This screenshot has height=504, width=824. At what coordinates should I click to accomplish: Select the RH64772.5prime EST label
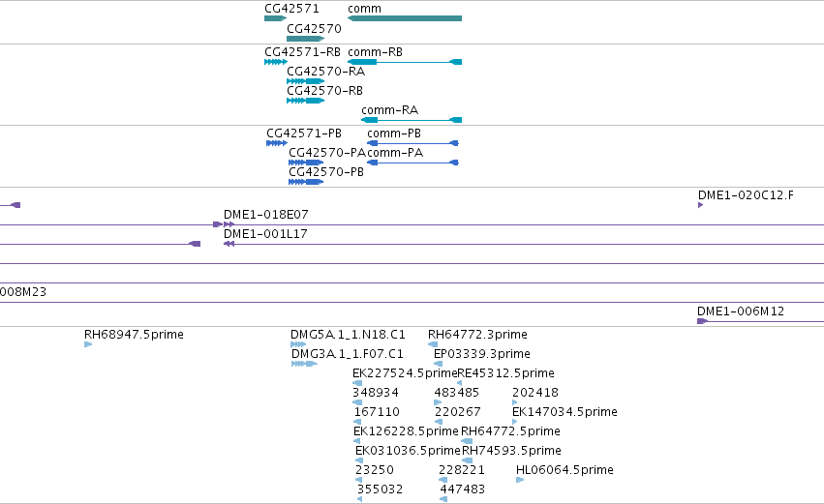click(x=510, y=431)
